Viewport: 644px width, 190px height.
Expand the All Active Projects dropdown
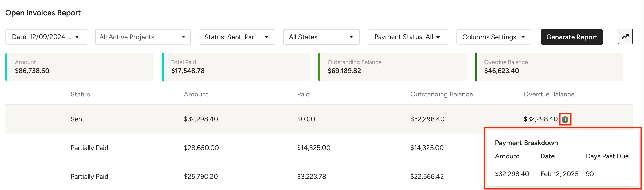pos(143,37)
